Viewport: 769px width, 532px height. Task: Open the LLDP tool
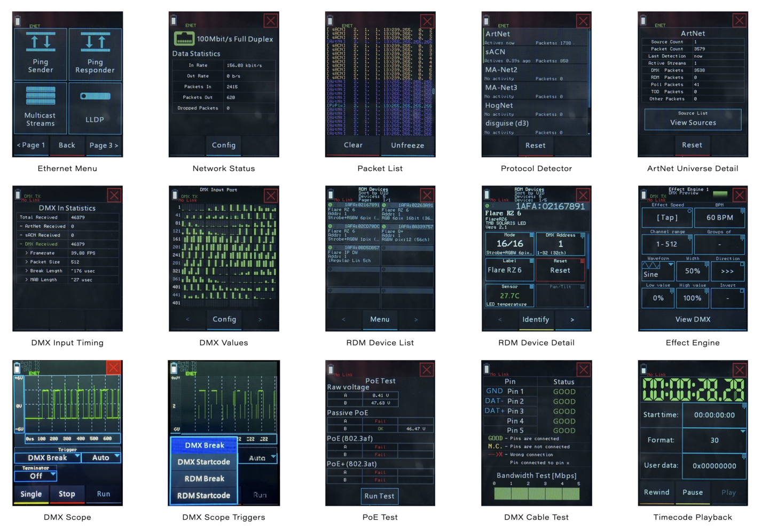[x=95, y=107]
